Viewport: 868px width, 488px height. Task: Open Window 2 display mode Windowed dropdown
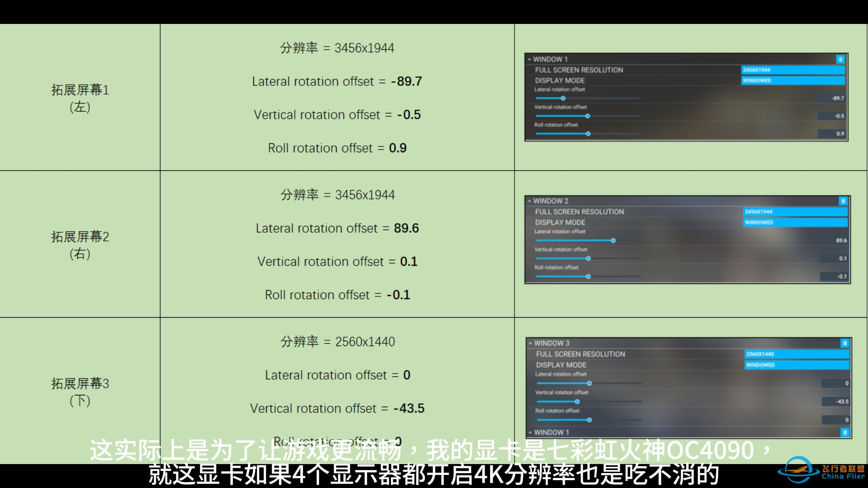pos(795,222)
